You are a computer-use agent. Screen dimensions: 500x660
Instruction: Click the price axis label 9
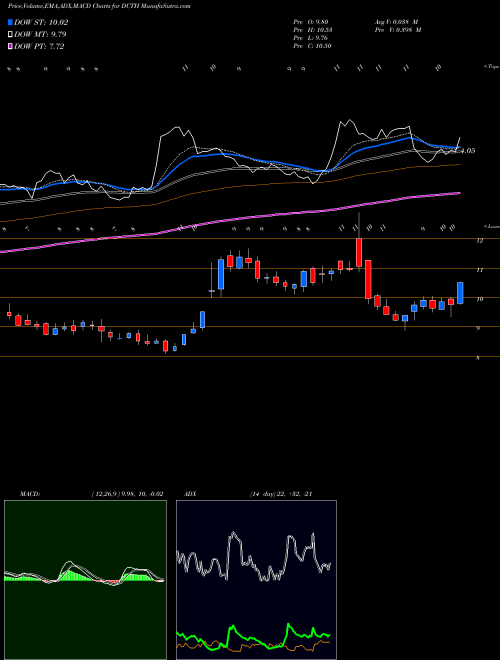(x=478, y=329)
